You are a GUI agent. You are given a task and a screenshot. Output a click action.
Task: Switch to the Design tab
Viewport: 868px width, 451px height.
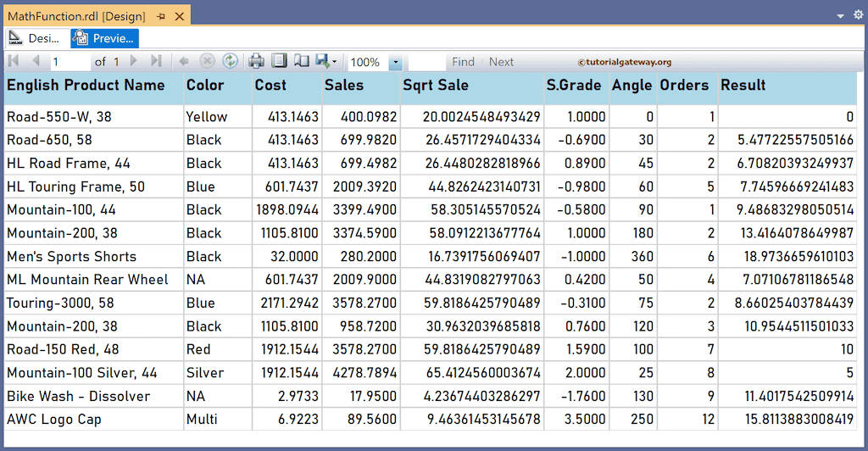coord(36,38)
